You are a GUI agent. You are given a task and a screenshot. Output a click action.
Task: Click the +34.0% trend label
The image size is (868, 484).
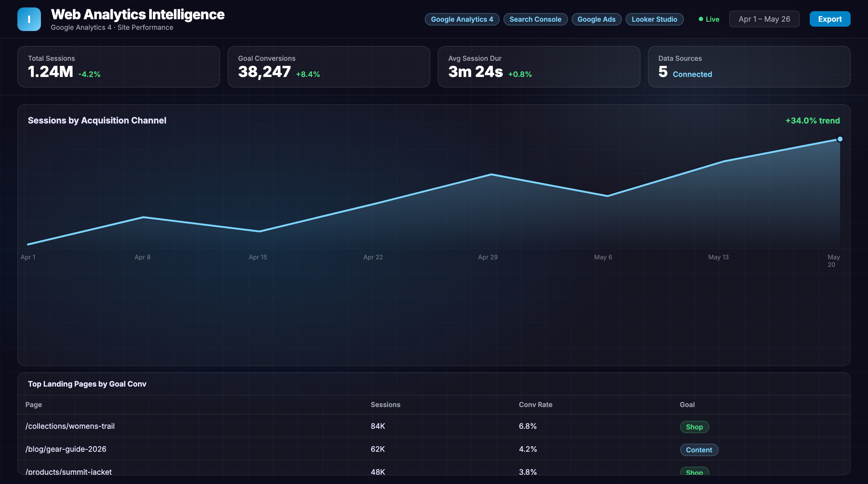point(813,120)
